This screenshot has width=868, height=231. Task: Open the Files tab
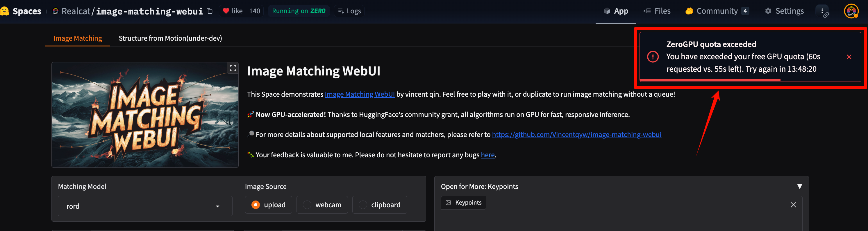[x=657, y=11]
